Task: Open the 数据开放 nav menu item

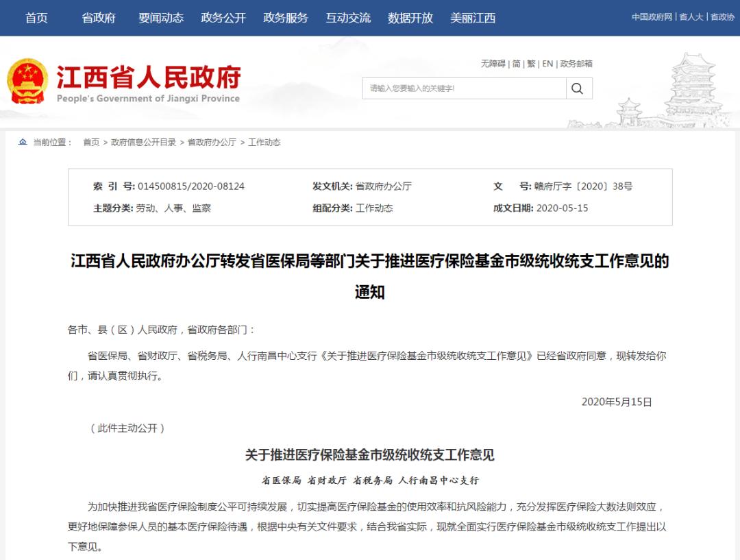Action: (410, 18)
